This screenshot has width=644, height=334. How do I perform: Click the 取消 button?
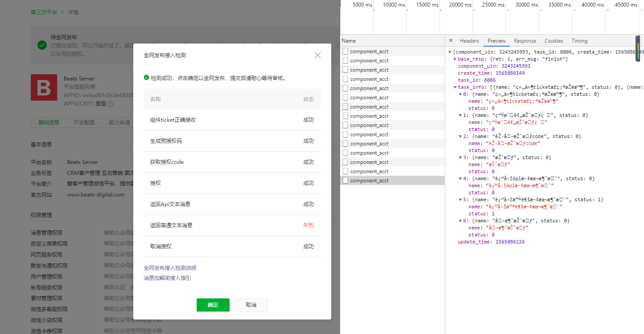(x=251, y=305)
